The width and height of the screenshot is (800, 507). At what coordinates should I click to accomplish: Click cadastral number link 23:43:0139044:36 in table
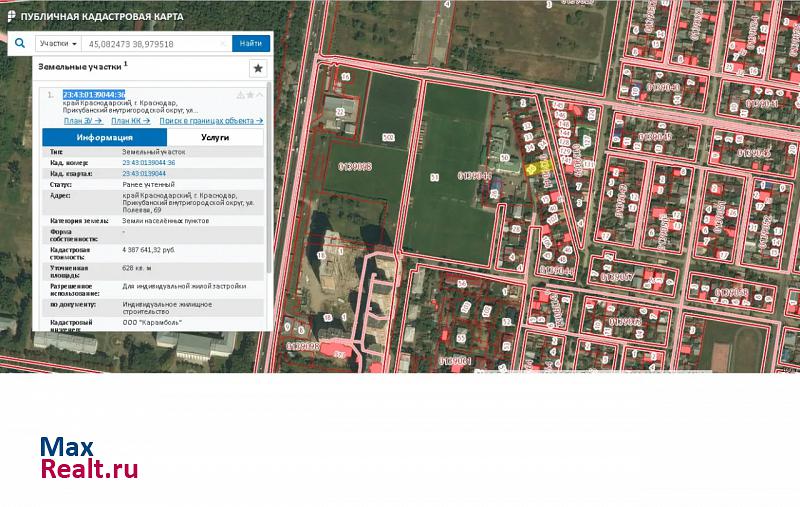coord(148,162)
